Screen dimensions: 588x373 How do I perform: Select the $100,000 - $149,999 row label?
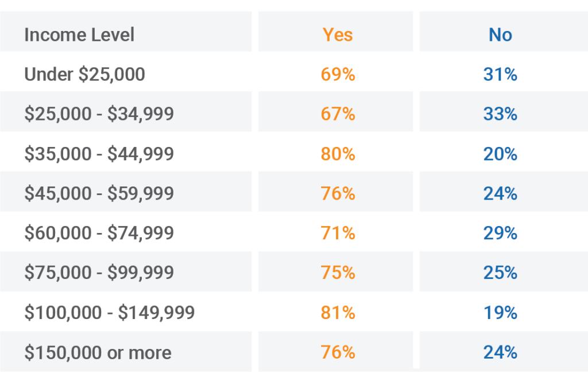(x=110, y=313)
